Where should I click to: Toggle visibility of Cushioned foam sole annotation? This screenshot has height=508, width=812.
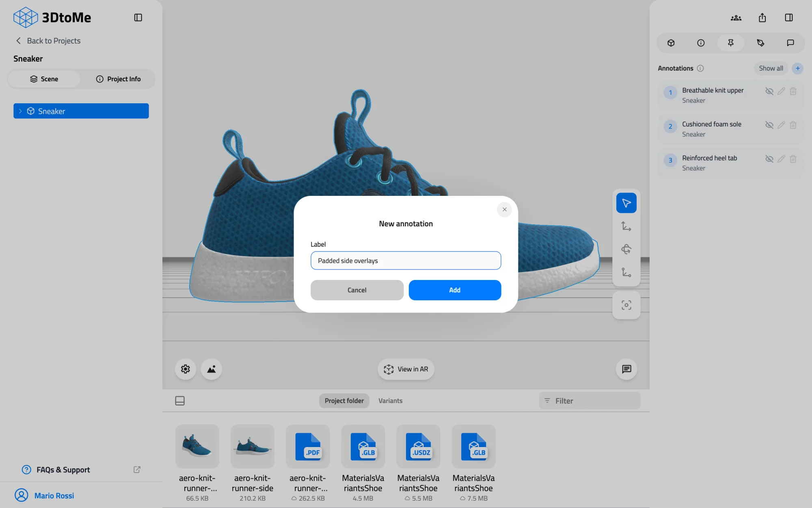pos(769,125)
